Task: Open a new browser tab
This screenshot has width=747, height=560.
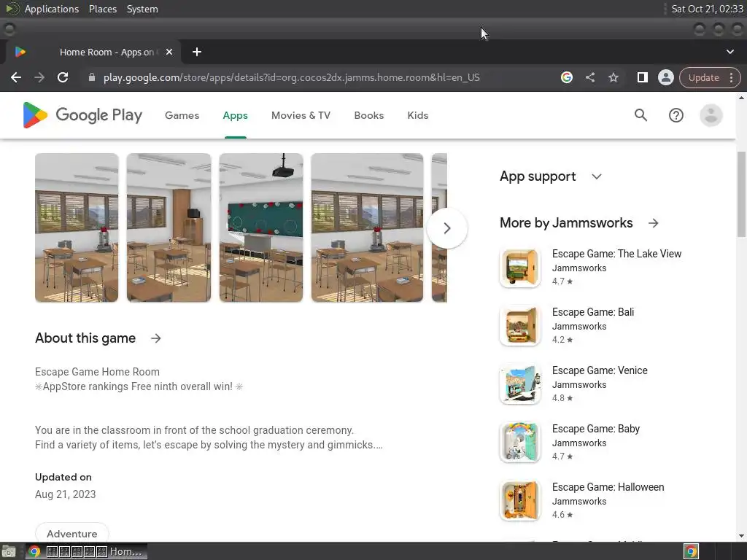Action: pos(197,52)
